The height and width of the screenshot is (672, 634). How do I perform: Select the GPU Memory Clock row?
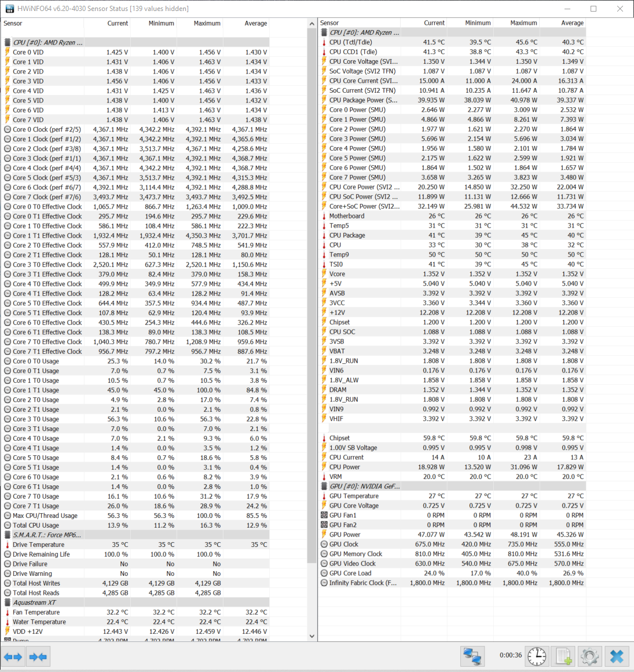click(452, 554)
